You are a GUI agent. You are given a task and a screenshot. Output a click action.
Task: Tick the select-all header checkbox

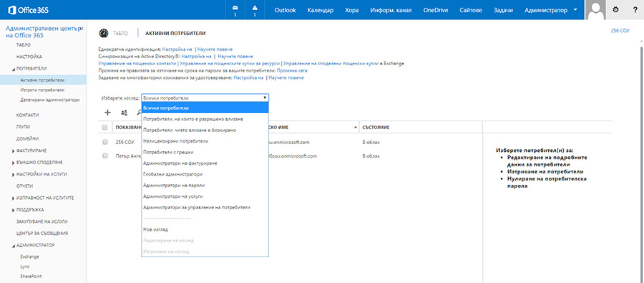click(x=104, y=128)
